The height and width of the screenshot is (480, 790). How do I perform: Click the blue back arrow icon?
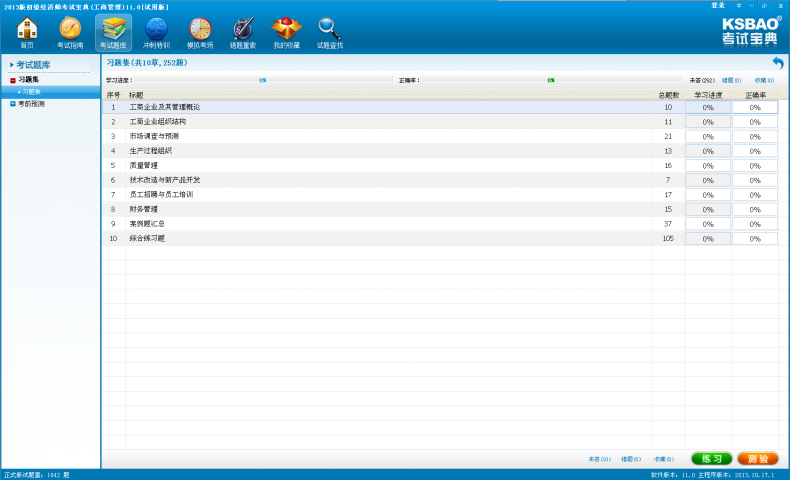click(x=777, y=63)
